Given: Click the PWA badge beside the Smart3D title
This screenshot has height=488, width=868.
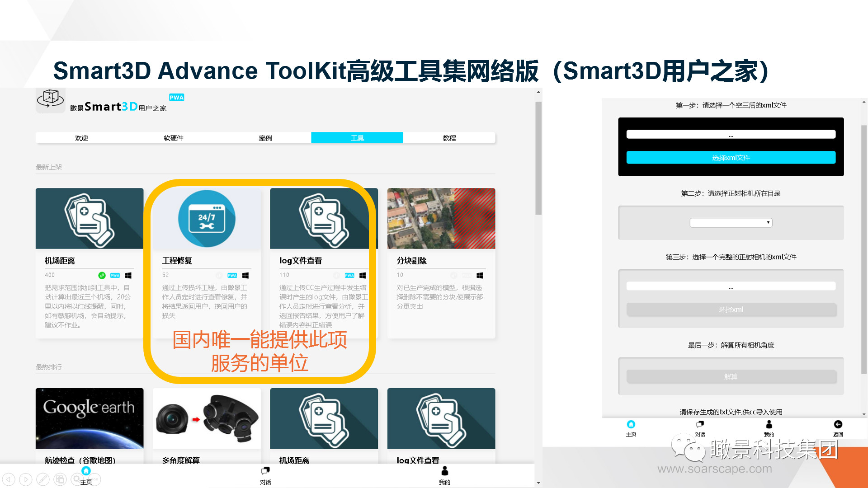Looking at the screenshot, I should coord(176,97).
